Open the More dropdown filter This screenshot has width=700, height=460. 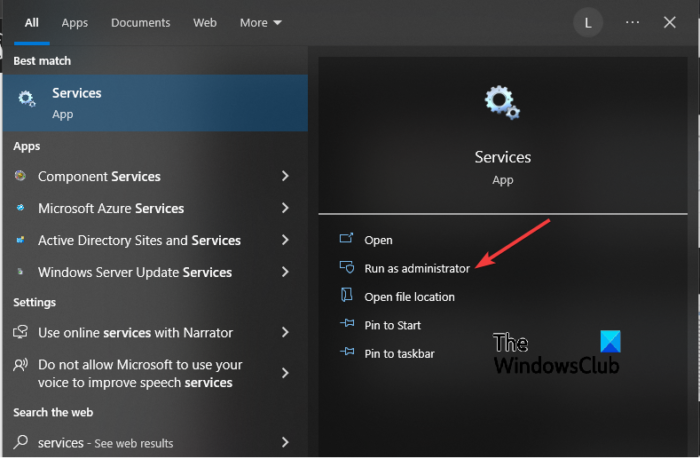[260, 22]
